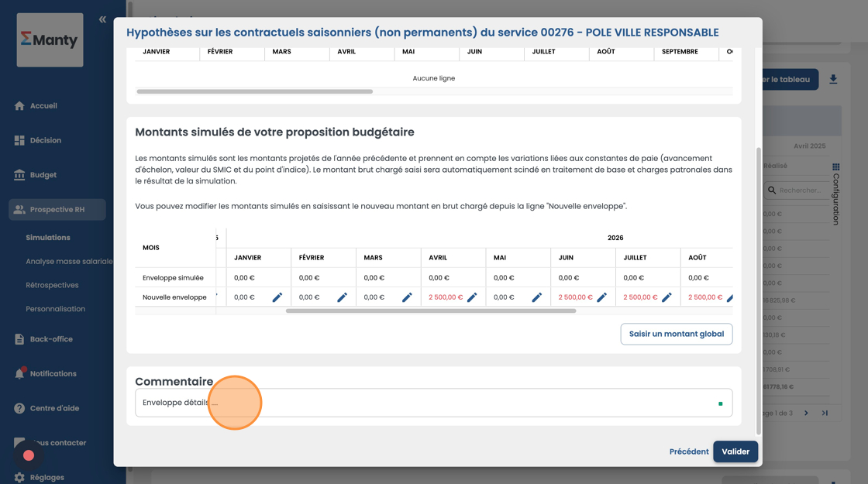Click the horizontal scrollbar of the simulated amounts table
The height and width of the screenshot is (484, 868).
(x=430, y=311)
